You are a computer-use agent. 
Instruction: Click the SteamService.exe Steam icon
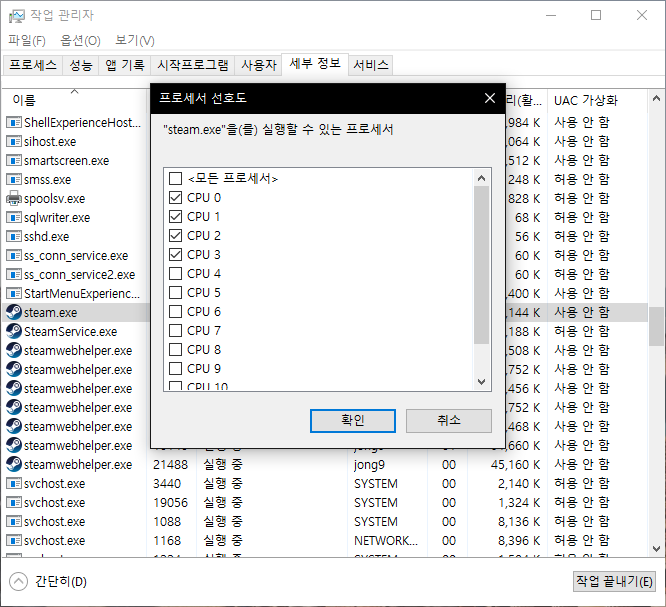pyautogui.click(x=14, y=331)
